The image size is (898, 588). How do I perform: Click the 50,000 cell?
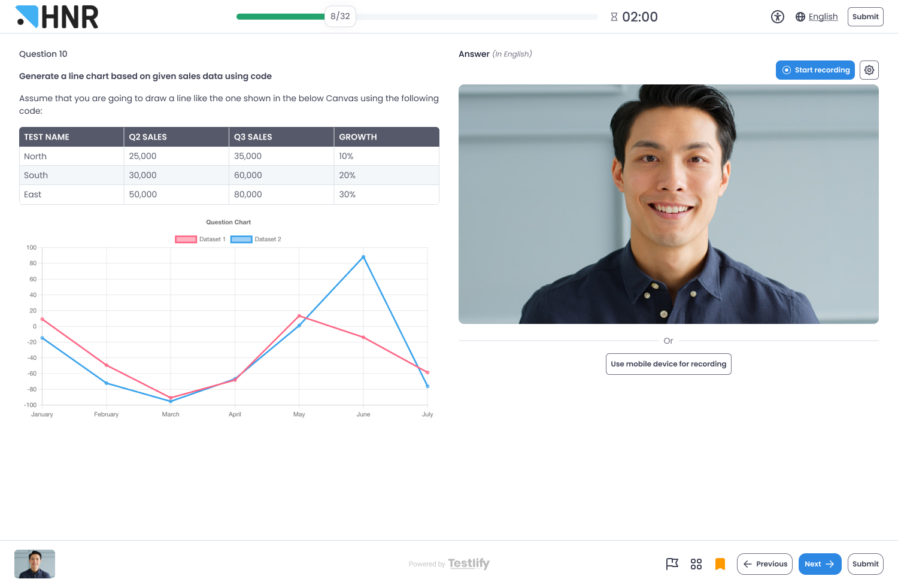(177, 195)
